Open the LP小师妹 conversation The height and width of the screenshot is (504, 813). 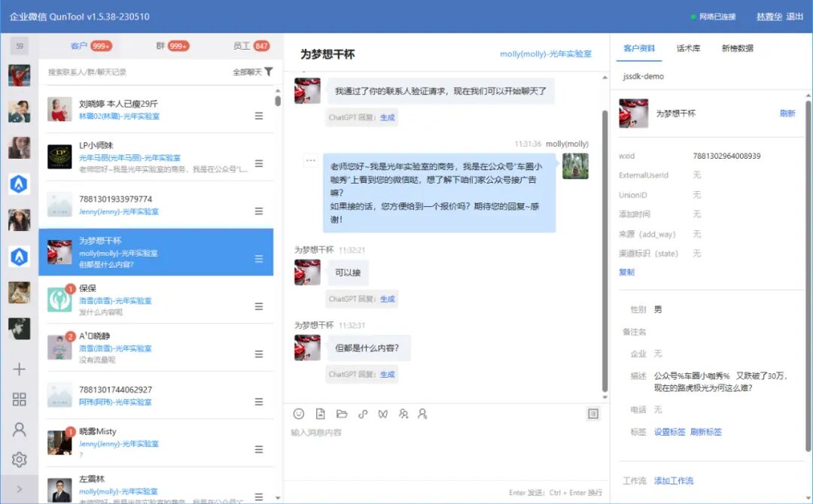156,157
